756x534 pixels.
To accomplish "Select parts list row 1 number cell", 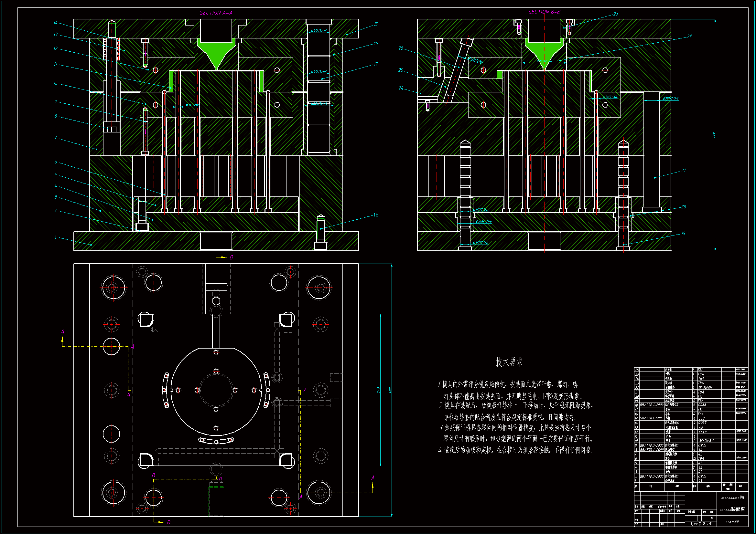I will 636,481.
